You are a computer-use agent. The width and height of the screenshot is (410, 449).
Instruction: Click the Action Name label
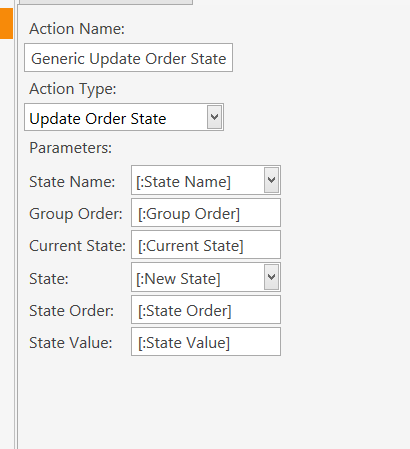(77, 29)
